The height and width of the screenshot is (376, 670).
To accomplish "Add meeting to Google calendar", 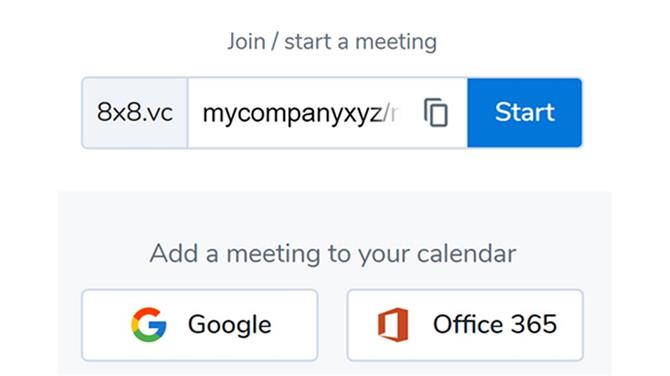I will point(200,325).
